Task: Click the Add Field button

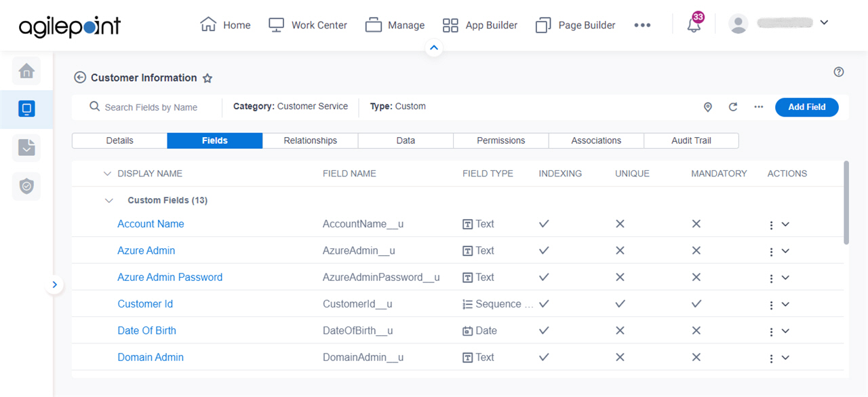Action: [x=807, y=107]
